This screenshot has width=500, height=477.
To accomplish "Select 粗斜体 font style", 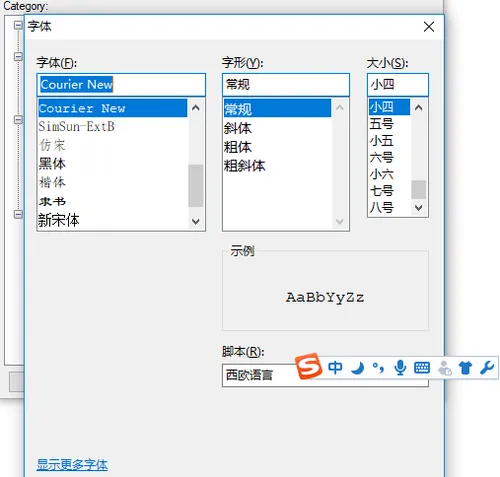I will click(x=277, y=166).
